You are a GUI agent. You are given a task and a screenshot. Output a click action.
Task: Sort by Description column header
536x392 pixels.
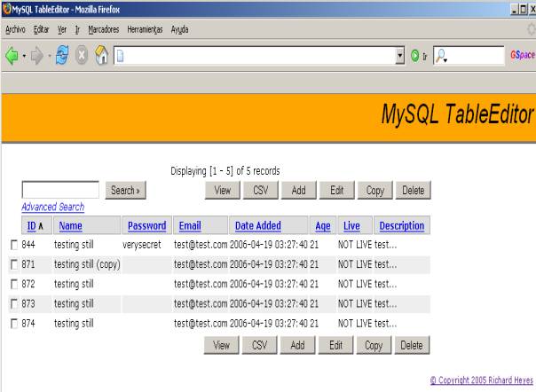(402, 225)
